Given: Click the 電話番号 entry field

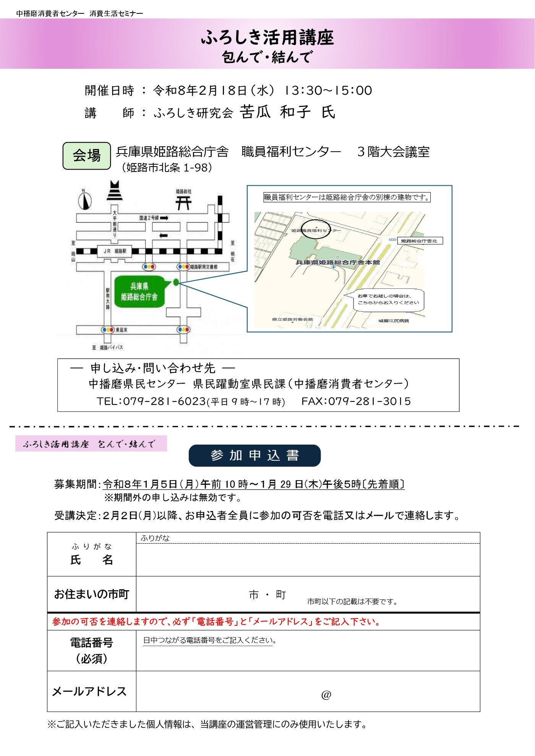Looking at the screenshot, I should coord(308,655).
